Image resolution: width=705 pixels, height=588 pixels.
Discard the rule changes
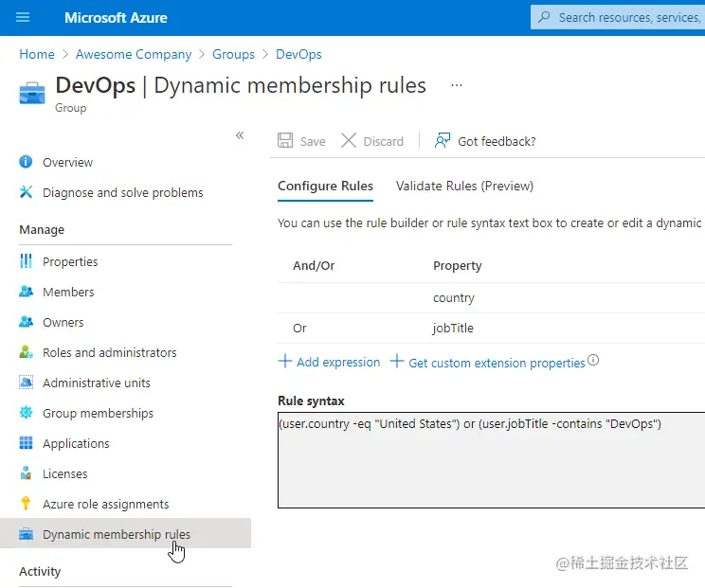372,141
